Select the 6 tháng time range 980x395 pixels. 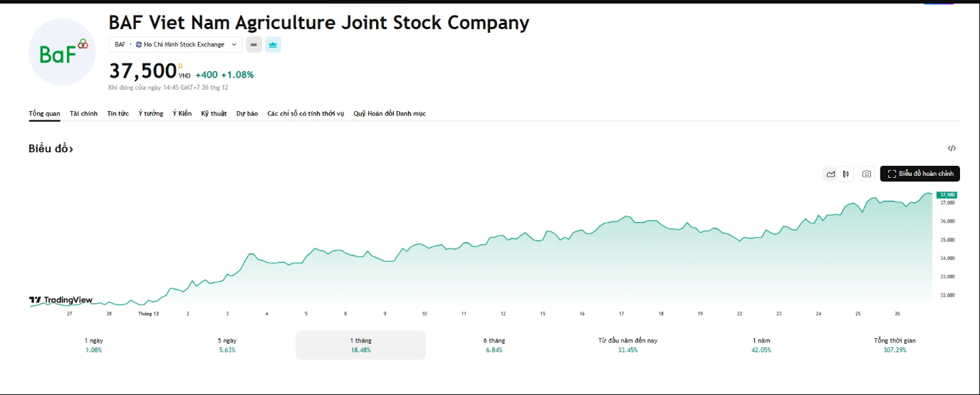point(494,344)
